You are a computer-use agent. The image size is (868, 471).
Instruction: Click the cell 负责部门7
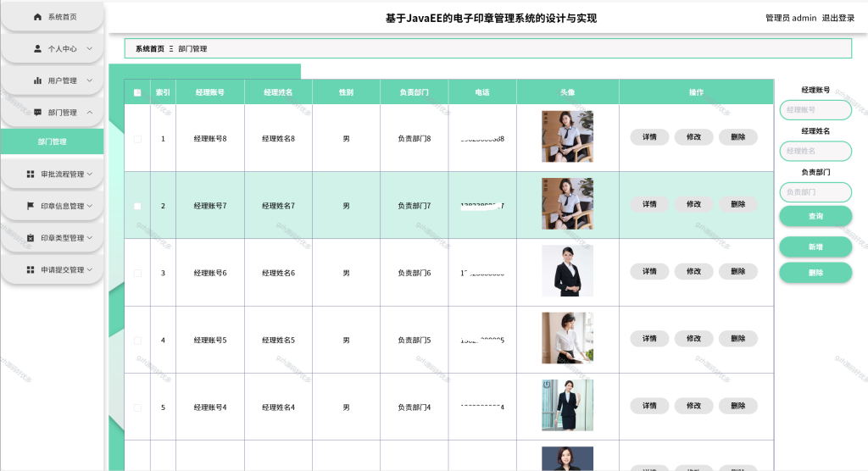point(414,206)
